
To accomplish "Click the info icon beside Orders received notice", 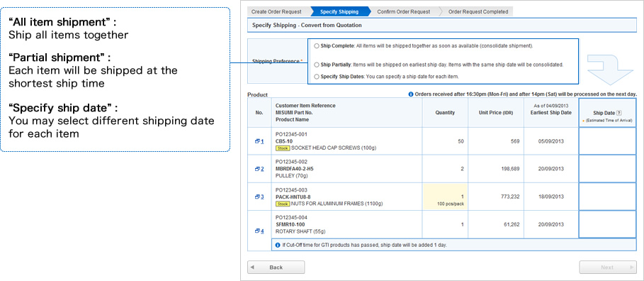I will pos(411,94).
